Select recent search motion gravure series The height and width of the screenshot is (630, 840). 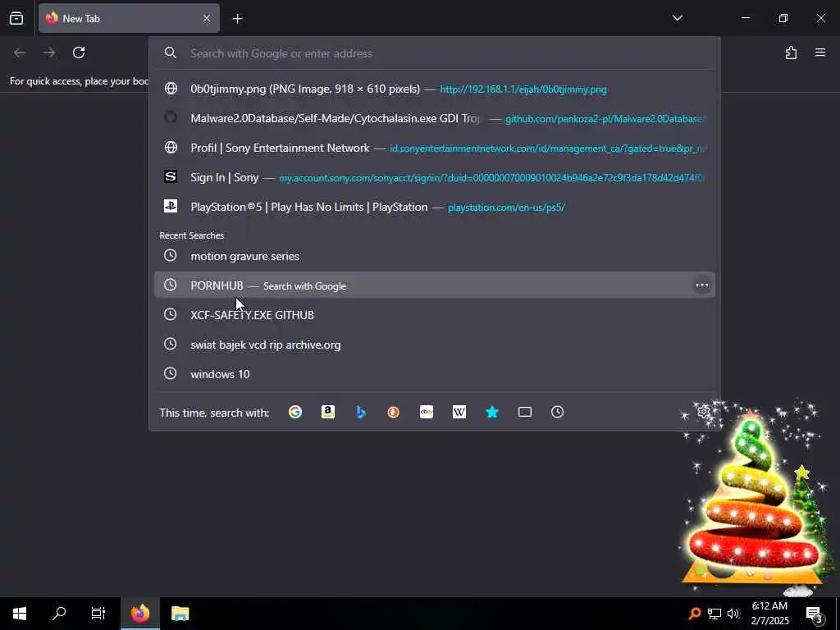435,256
